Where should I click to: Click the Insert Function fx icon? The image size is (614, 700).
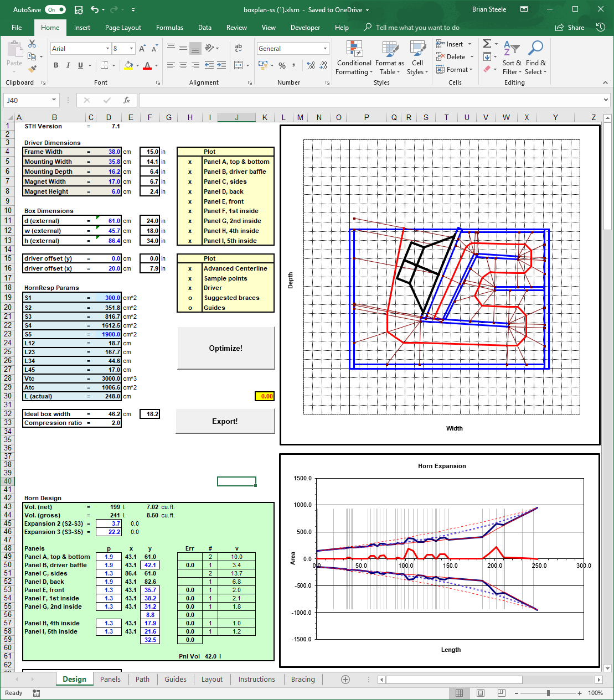pos(127,100)
